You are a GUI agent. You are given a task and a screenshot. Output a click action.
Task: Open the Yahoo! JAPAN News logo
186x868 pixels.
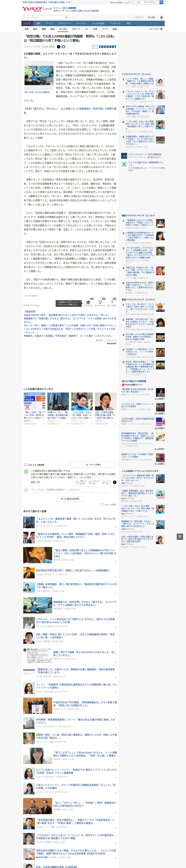click(37, 9)
